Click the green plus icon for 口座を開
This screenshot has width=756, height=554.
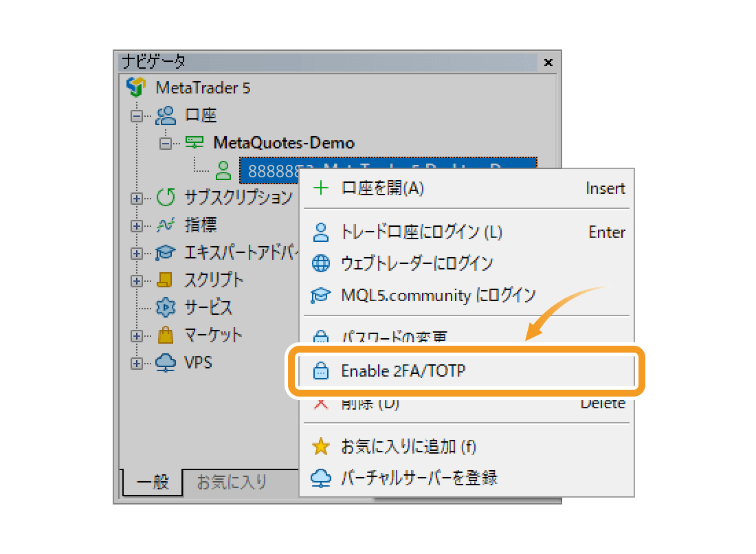[x=321, y=188]
